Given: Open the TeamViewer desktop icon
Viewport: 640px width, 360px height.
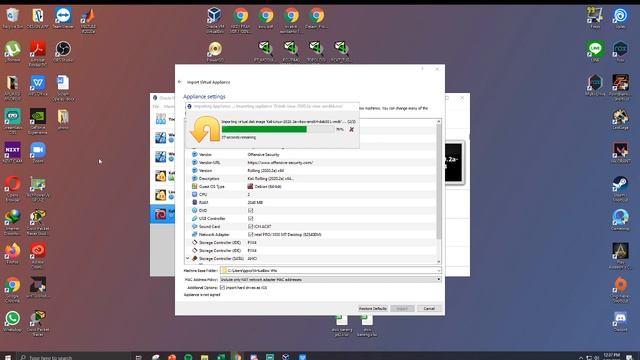Looking at the screenshot, I should tap(63, 18).
